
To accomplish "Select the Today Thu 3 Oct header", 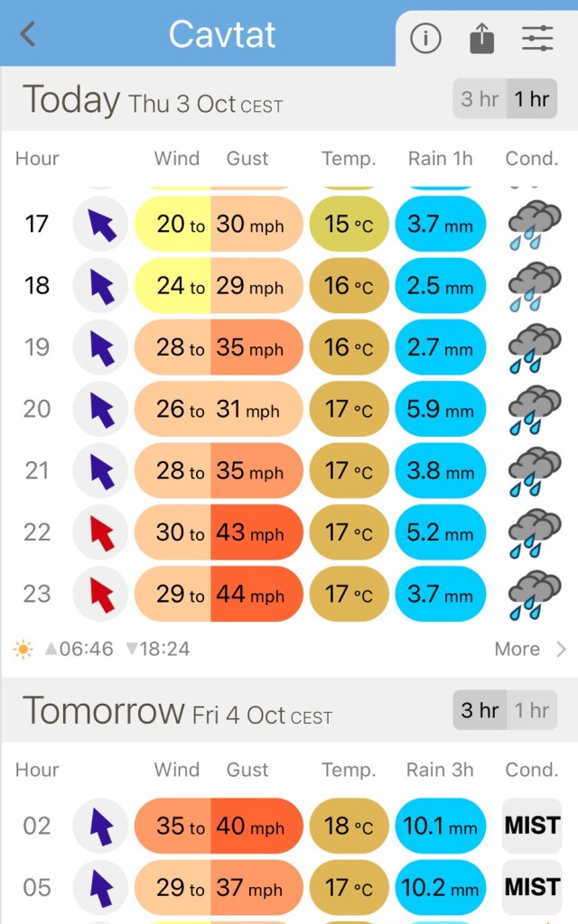I will pos(153,100).
